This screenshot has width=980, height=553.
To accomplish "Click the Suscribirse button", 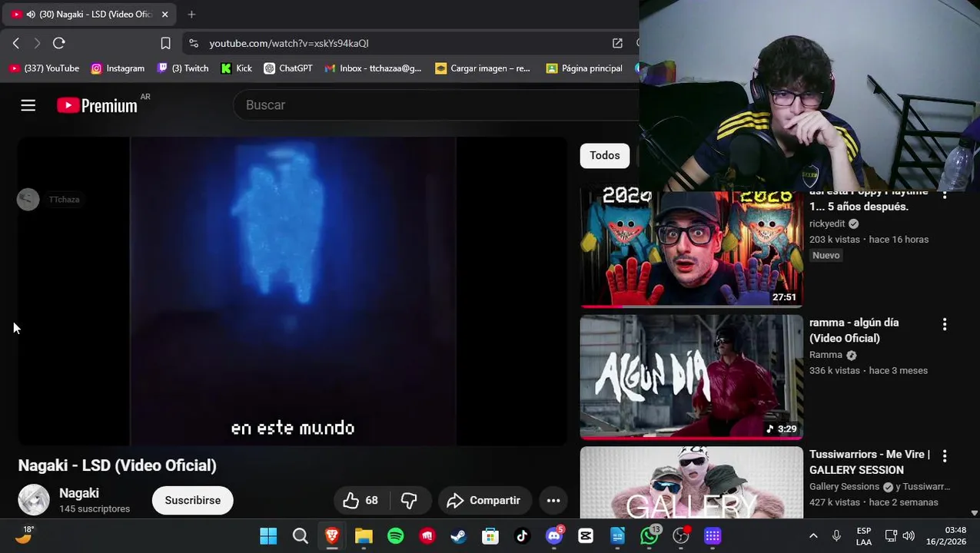I will 192,500.
